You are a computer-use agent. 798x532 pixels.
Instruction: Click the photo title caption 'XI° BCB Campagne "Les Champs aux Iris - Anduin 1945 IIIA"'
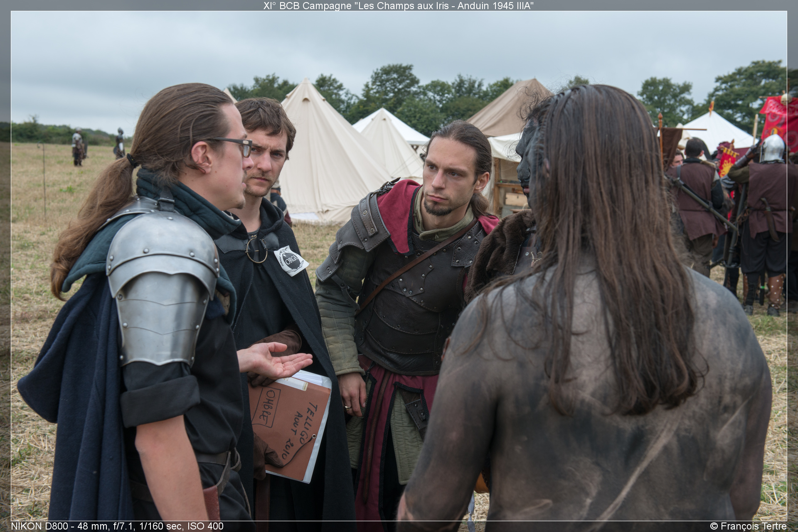pyautogui.click(x=399, y=5)
